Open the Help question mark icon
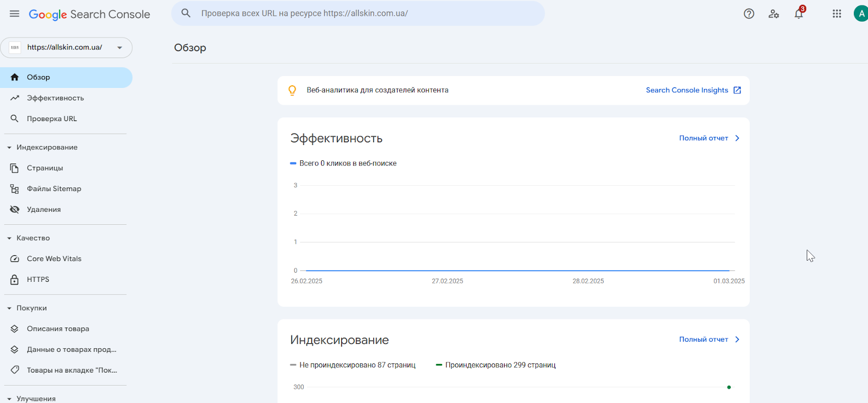 [749, 14]
